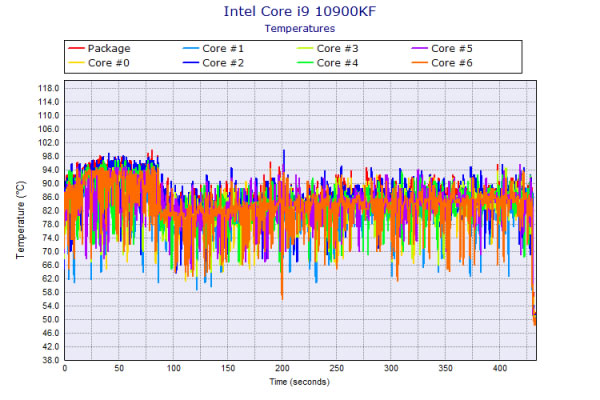
Task: Click the Temperature (°C) axis label
Action: pyautogui.click(x=21, y=220)
